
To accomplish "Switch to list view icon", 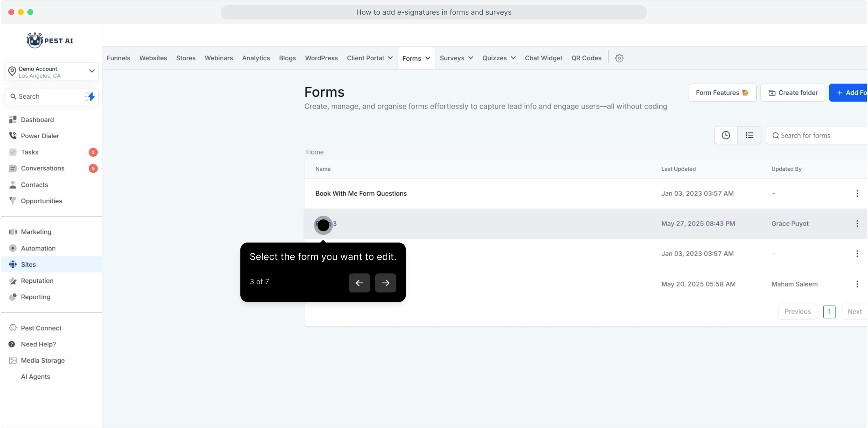I will click(749, 135).
